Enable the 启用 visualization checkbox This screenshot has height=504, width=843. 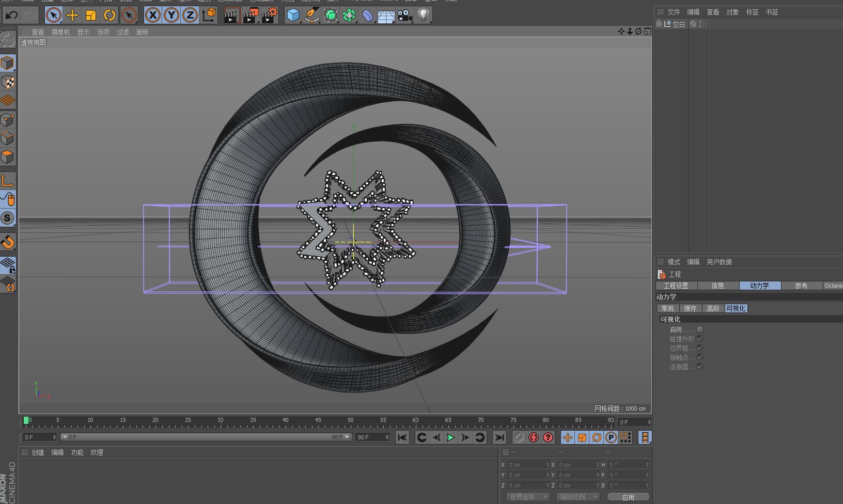[700, 329]
